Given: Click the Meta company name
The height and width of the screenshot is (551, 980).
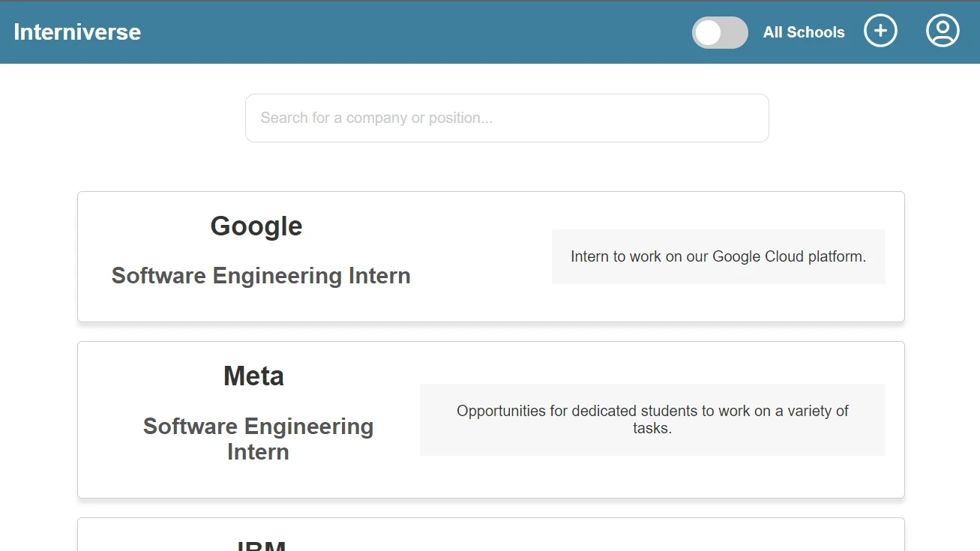Looking at the screenshot, I should (x=253, y=376).
